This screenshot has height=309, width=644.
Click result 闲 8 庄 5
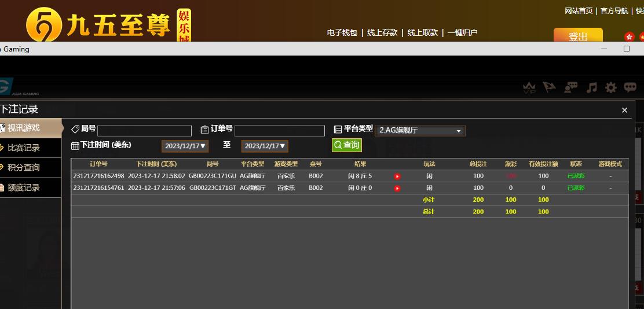click(x=360, y=176)
